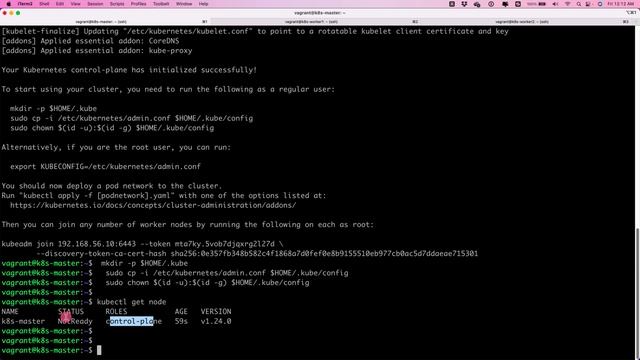The height and width of the screenshot is (360, 640).
Task: Click the Creative Cloud menu bar icon
Action: pyautogui.click(x=477, y=4)
